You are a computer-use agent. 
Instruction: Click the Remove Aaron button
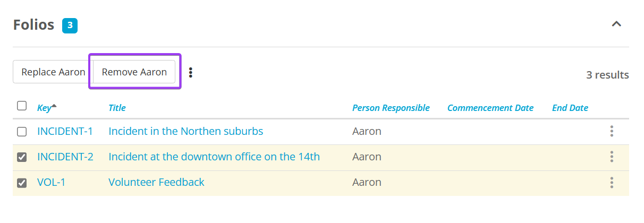point(134,72)
